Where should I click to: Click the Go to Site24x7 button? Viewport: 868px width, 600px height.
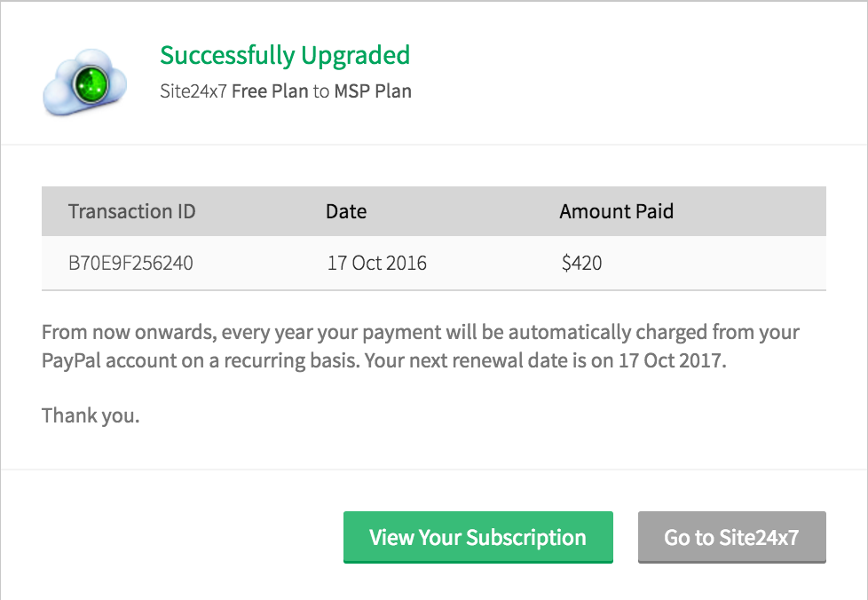(731, 537)
